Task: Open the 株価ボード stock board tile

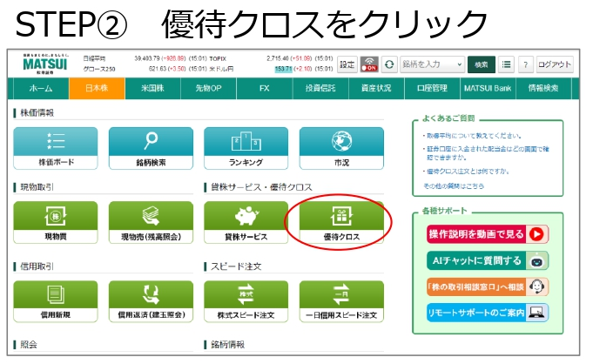Action: coord(56,148)
